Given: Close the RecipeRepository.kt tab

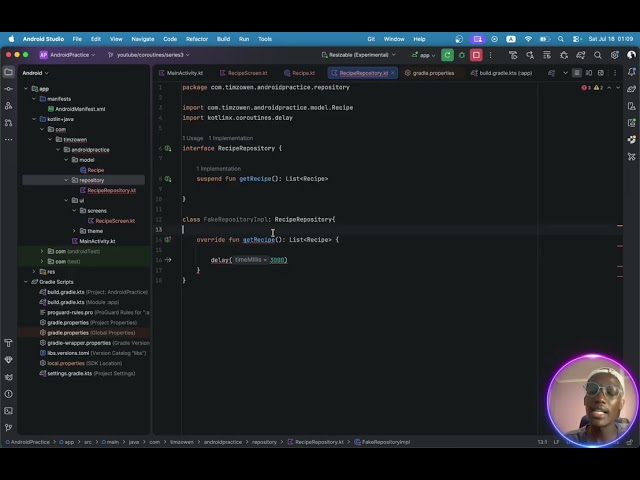Looking at the screenshot, I should pos(393,73).
